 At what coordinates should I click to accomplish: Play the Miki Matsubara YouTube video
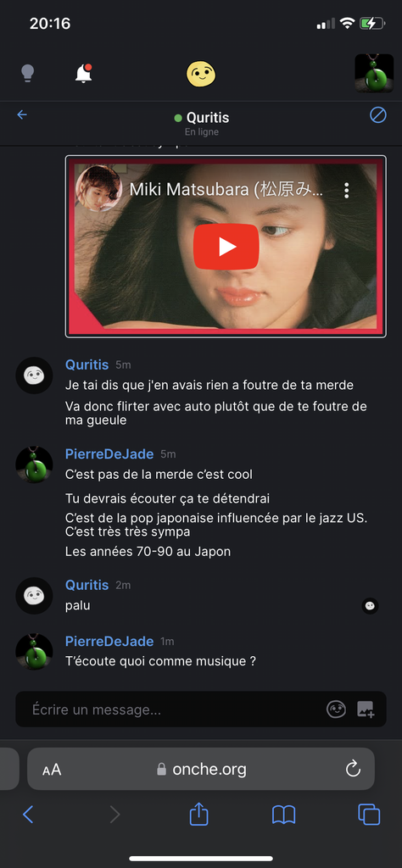click(226, 247)
